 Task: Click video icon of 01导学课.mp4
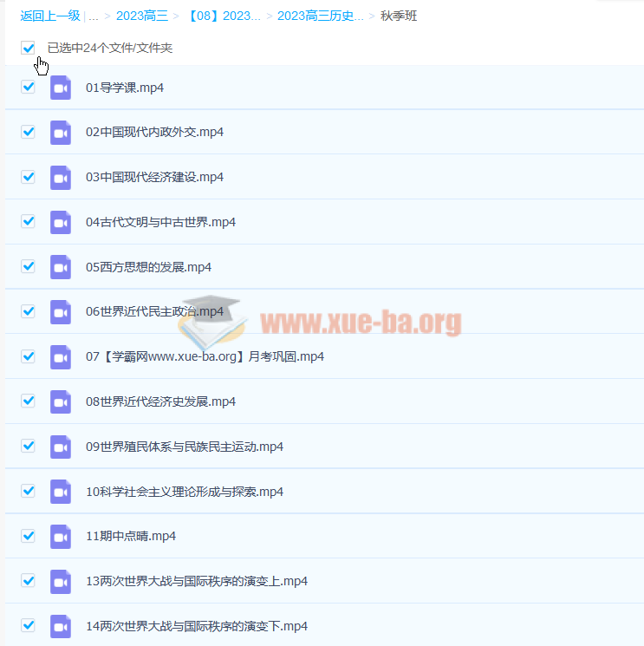click(x=61, y=88)
